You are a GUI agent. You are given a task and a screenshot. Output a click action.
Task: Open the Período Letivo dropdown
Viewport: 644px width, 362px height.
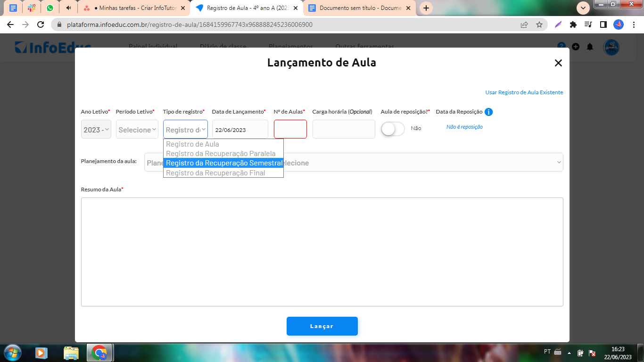click(137, 129)
